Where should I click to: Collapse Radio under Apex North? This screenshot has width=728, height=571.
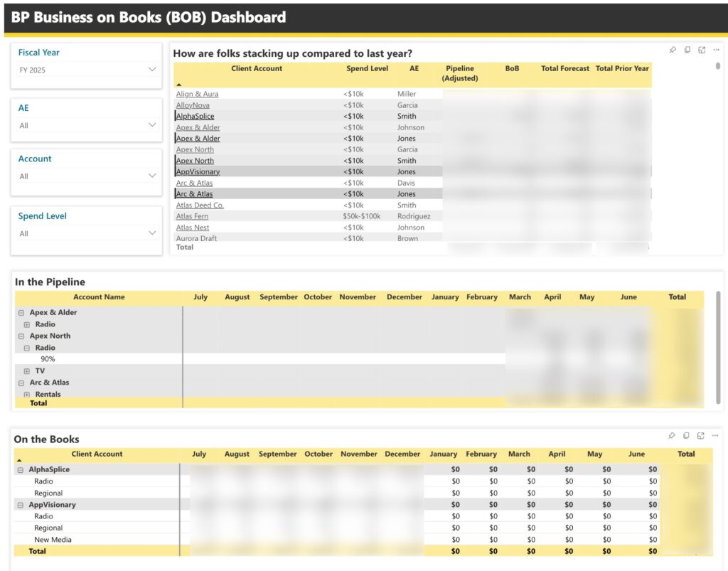[27, 348]
